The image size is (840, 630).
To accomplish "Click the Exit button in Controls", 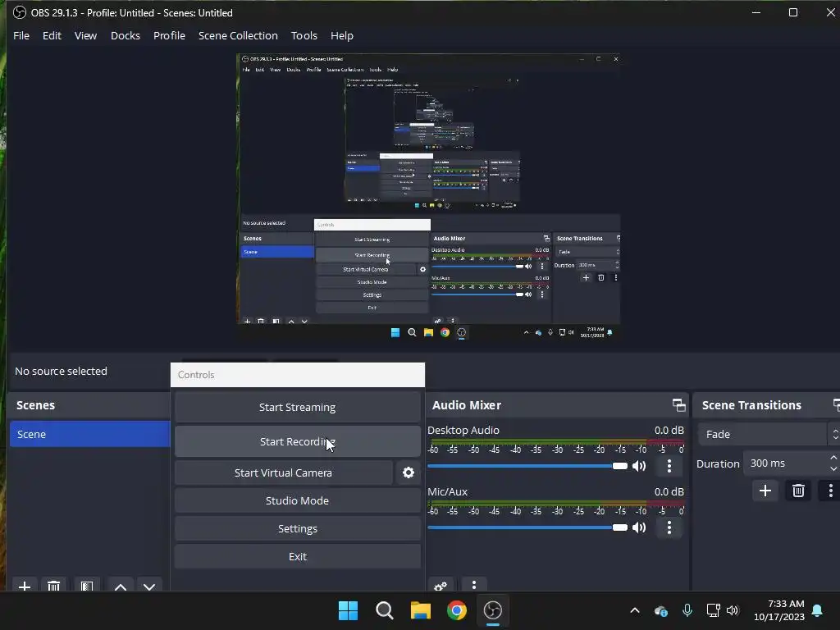I will (297, 556).
